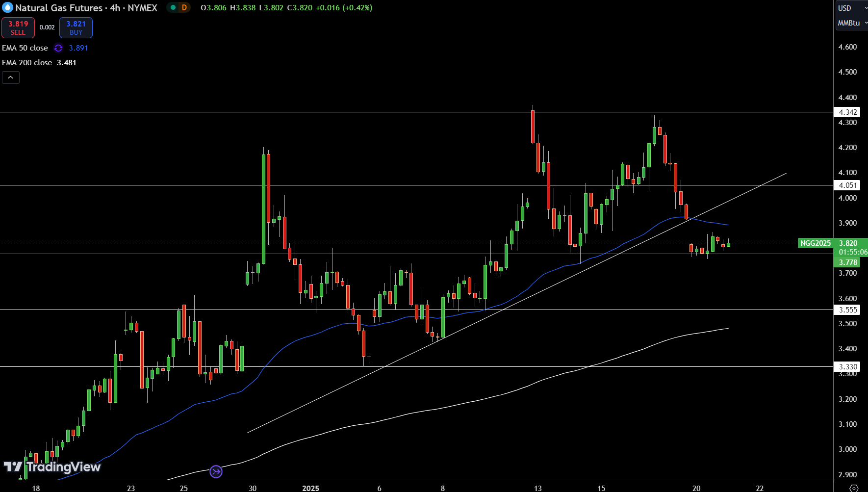Click the 4.600 price axis label
Screen dimensions: 868x492
point(848,47)
